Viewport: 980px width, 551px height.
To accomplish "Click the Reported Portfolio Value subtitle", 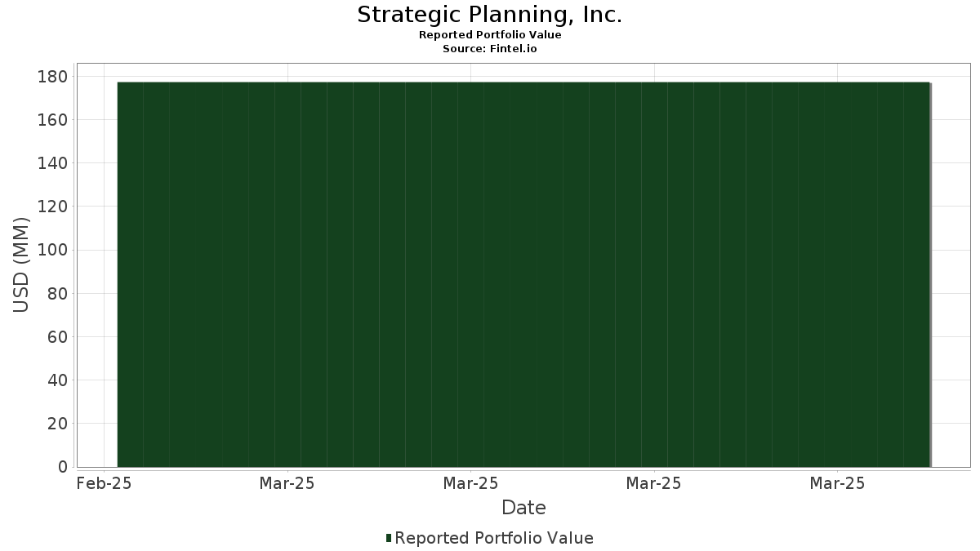I will (x=490, y=35).
